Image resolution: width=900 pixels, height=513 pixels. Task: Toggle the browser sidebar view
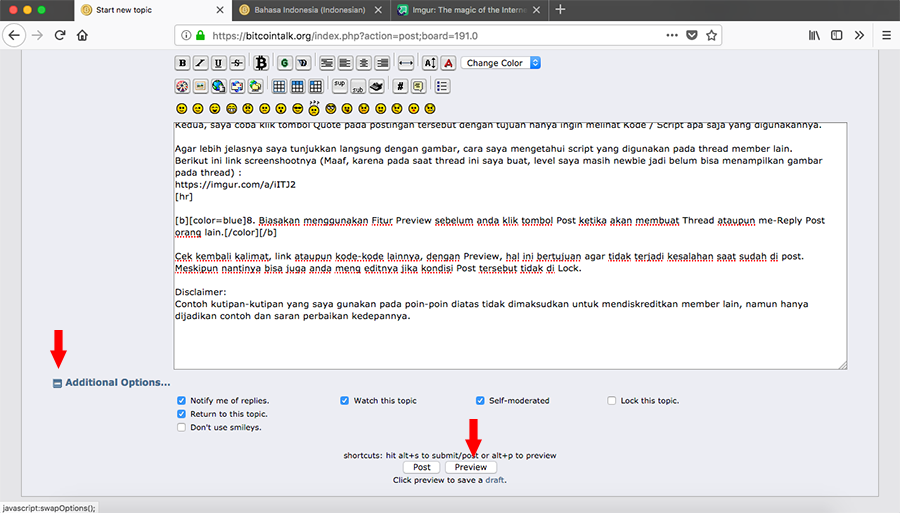pos(836,36)
